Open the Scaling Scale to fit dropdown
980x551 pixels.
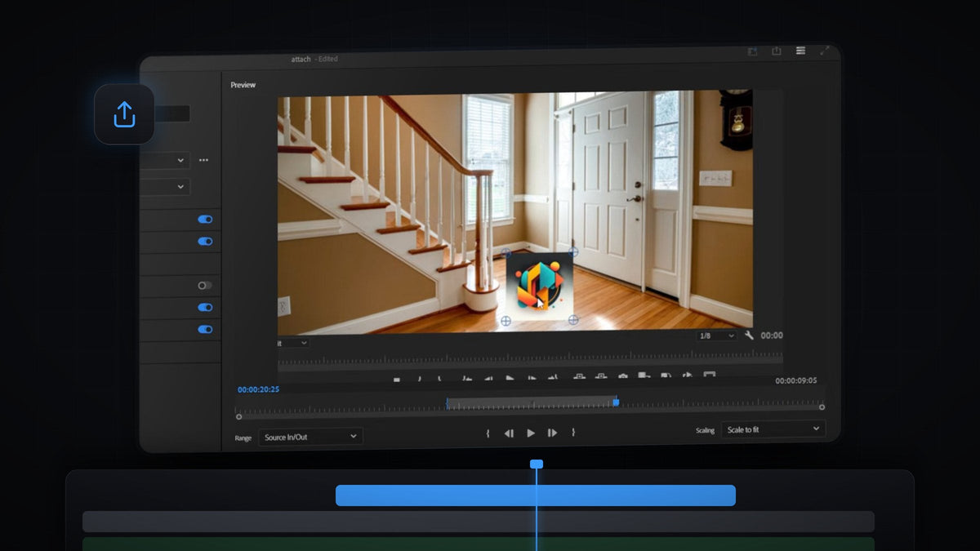[x=773, y=429]
